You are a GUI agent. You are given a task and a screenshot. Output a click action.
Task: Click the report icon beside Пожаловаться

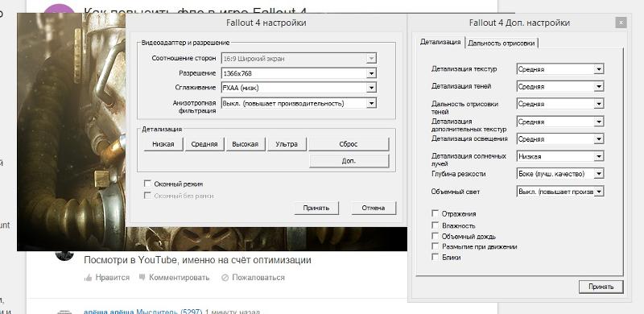tap(225, 278)
